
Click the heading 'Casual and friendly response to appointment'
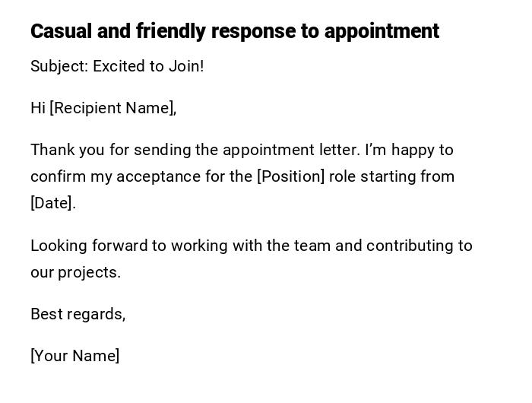click(234, 31)
